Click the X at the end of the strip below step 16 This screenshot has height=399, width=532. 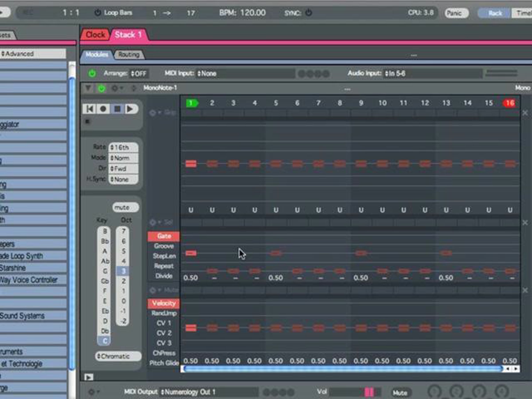[525, 113]
